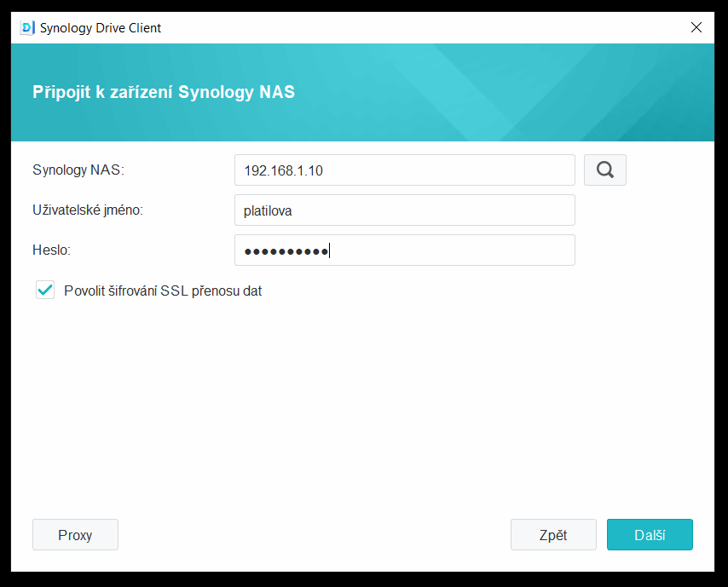The width and height of the screenshot is (728, 587).
Task: Click the magnifier icon to search for NAS
Action: pyautogui.click(x=604, y=170)
